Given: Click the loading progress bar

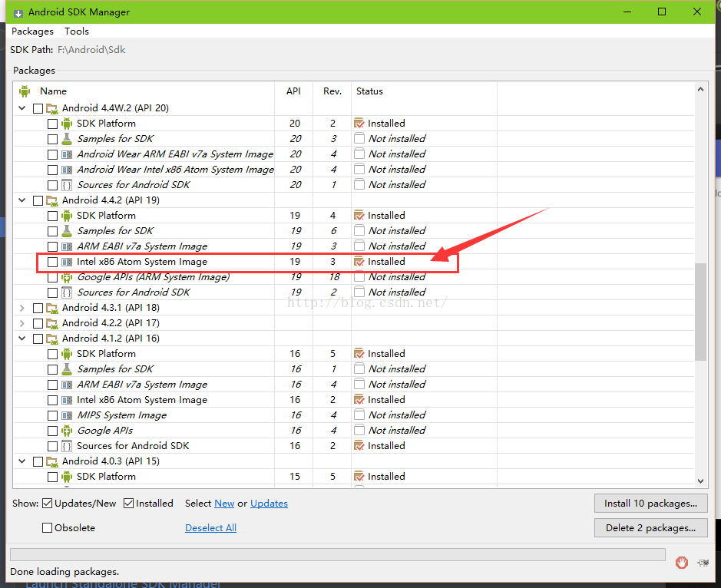Looking at the screenshot, I should (338, 554).
